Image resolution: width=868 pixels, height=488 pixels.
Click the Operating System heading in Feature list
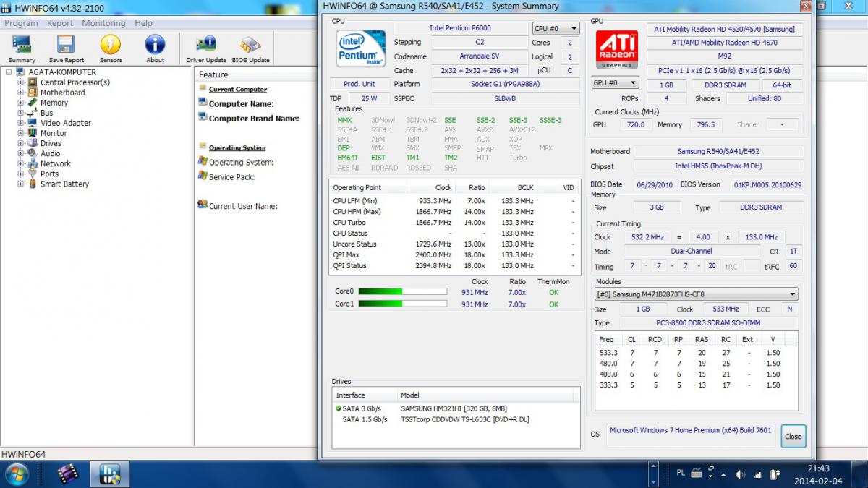click(237, 148)
